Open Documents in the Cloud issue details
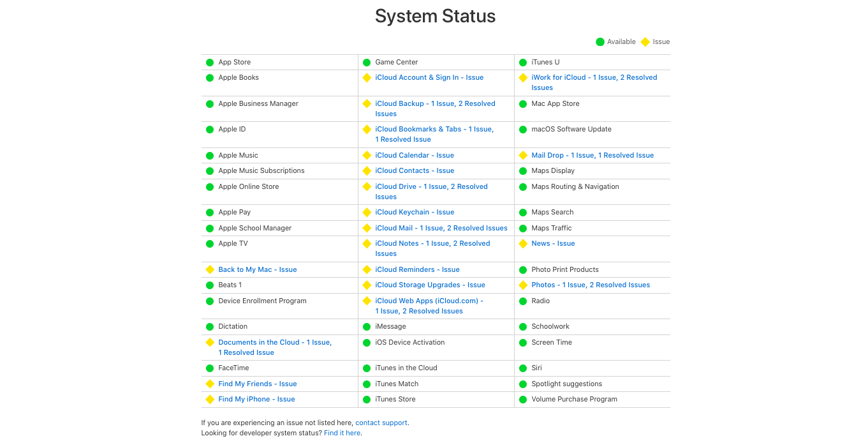 point(275,342)
